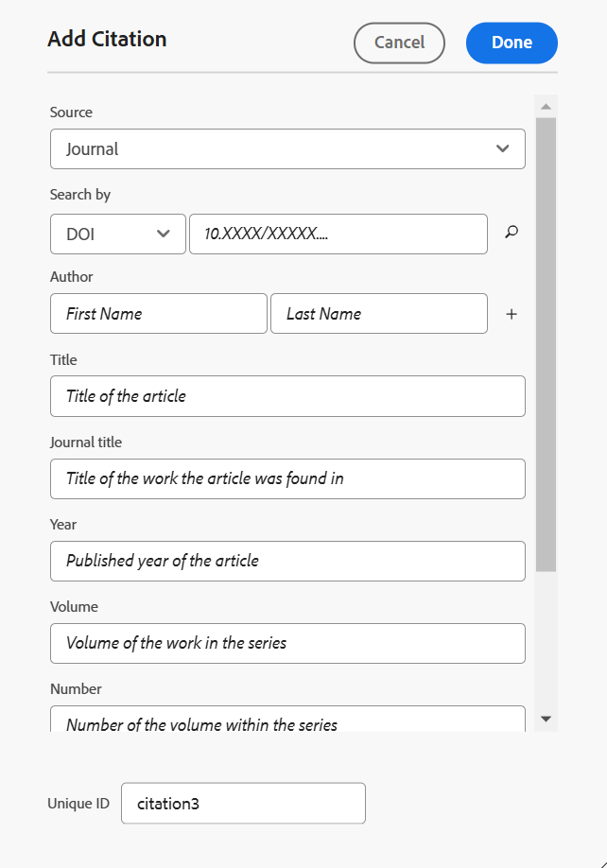Focus the Volume input field
607x868 pixels.
tap(287, 643)
